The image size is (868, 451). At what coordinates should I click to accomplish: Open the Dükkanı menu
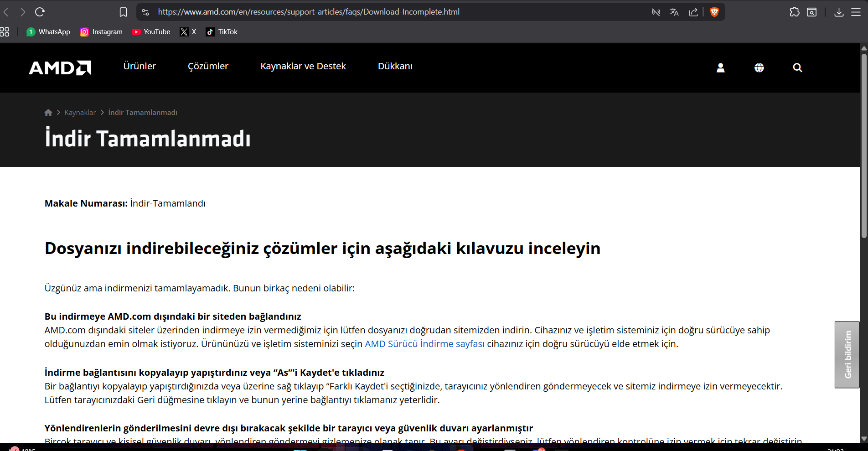(395, 66)
